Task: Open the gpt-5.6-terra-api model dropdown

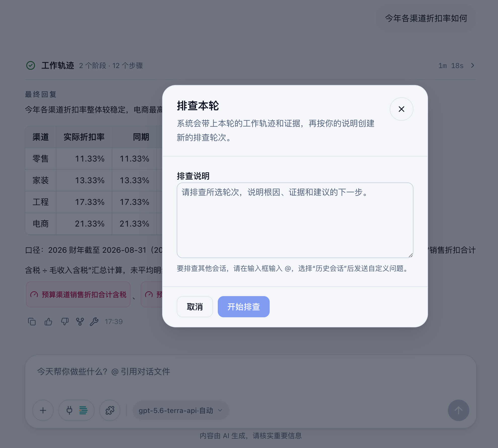Action: (181, 410)
